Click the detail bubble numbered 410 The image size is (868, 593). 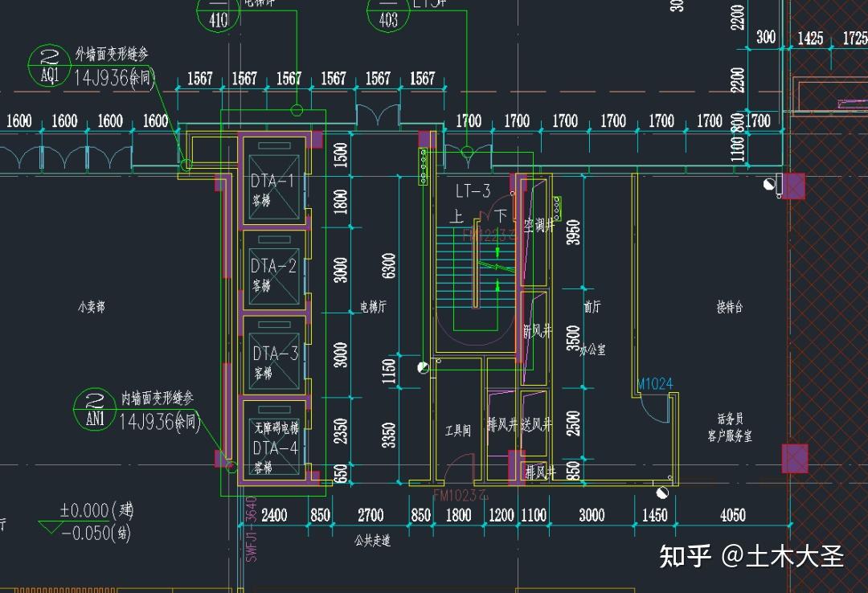coord(218,12)
